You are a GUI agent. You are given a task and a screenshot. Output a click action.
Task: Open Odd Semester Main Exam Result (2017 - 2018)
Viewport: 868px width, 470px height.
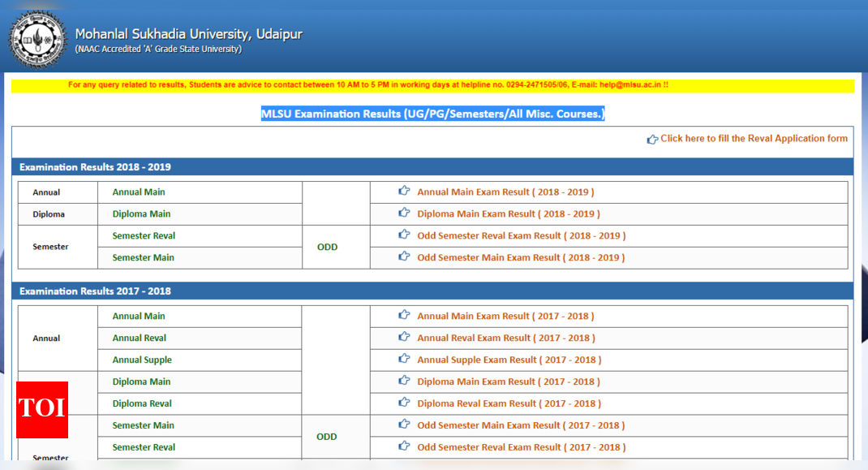coord(521,425)
